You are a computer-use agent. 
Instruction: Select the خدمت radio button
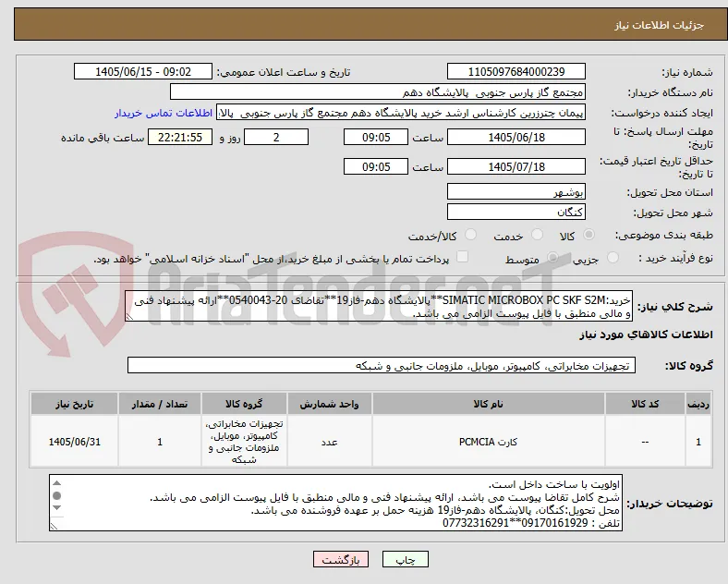(x=537, y=235)
